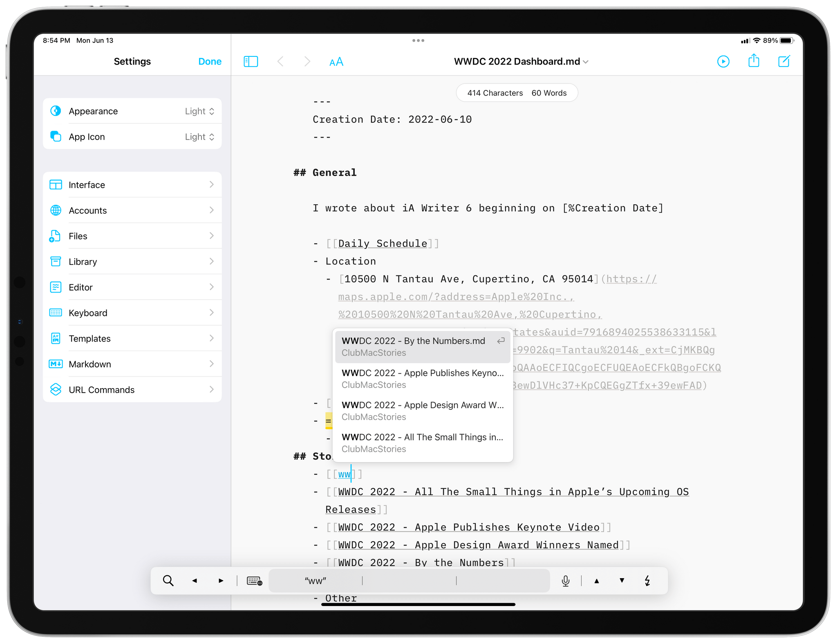Open the font size AA menu
The width and height of the screenshot is (837, 644).
click(337, 62)
